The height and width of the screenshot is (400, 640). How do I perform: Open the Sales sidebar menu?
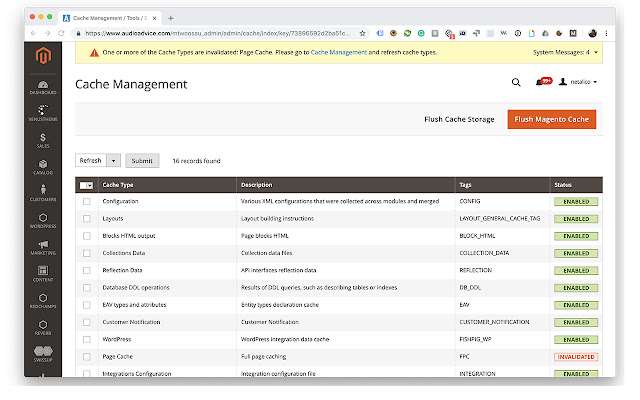[43, 140]
